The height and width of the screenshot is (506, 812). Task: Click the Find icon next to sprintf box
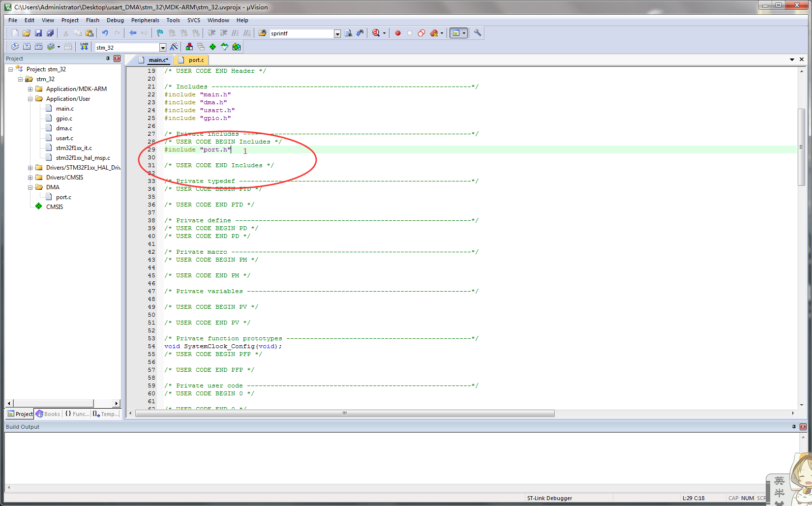tap(348, 33)
